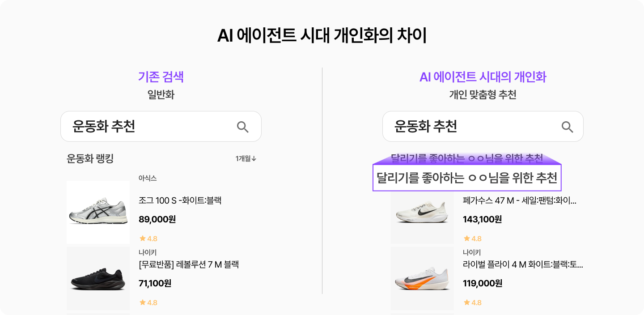Open the orange Rival Fly 4 shoe thumbnail
Image resolution: width=644 pixels, height=315 pixels.
coord(422,278)
